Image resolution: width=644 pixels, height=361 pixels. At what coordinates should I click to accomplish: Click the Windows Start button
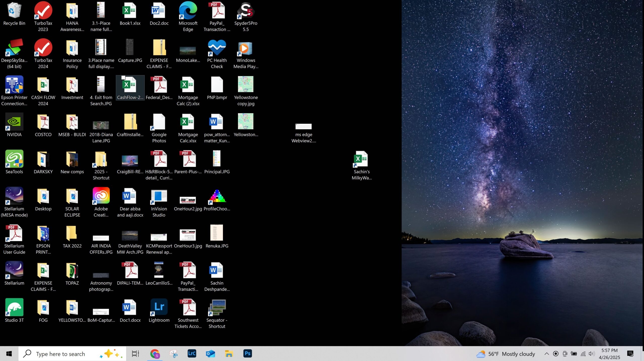tap(9, 354)
